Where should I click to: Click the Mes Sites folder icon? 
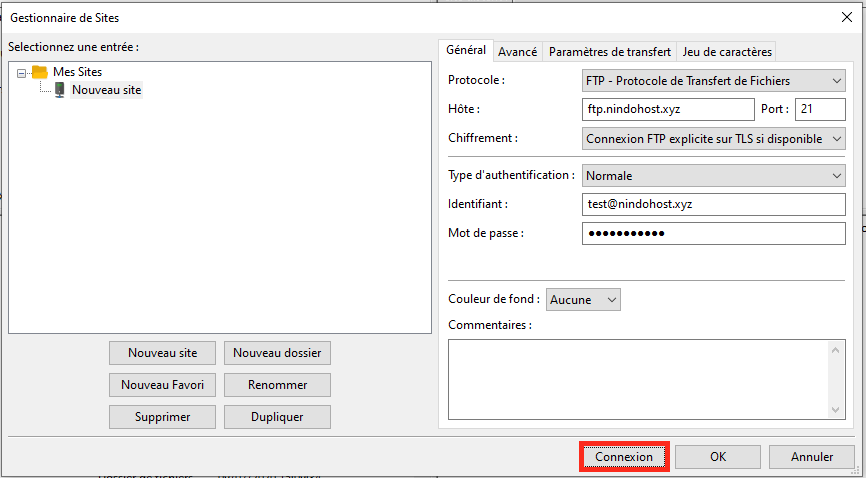tap(40, 72)
